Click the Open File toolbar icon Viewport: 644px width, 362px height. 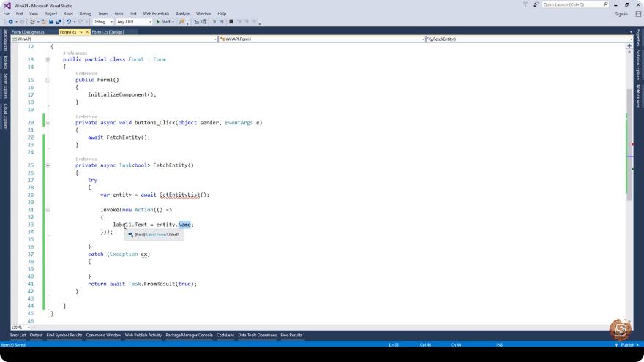(43, 22)
